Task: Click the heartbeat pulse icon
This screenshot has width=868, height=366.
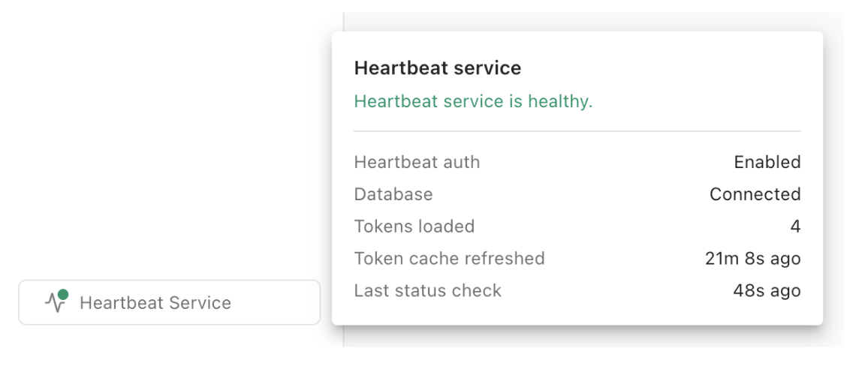Action: tap(55, 302)
